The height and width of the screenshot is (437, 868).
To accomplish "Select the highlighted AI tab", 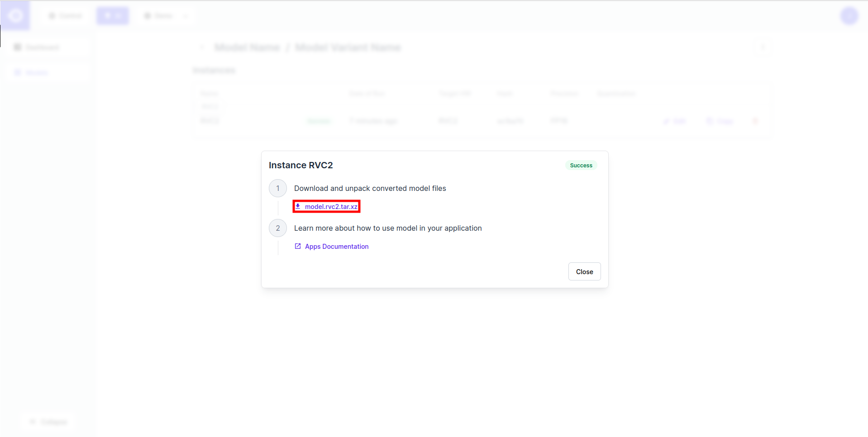I will pyautogui.click(x=113, y=16).
